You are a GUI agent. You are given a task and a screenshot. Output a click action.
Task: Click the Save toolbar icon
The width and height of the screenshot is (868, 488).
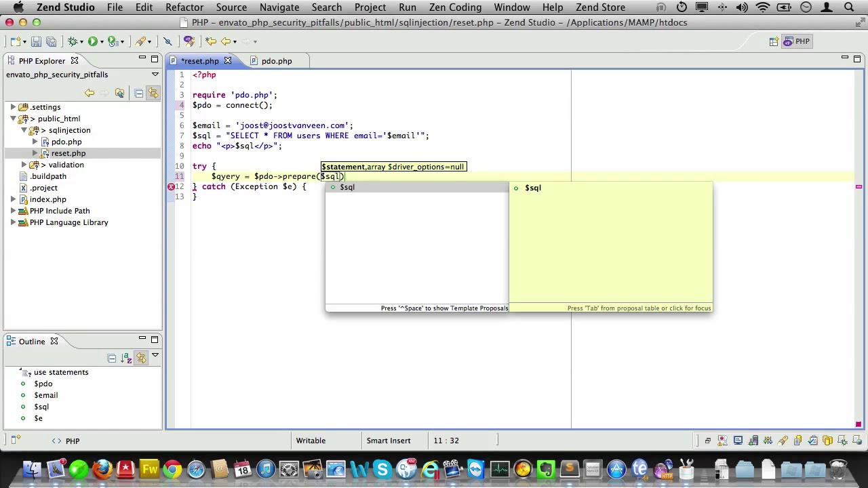click(x=37, y=41)
